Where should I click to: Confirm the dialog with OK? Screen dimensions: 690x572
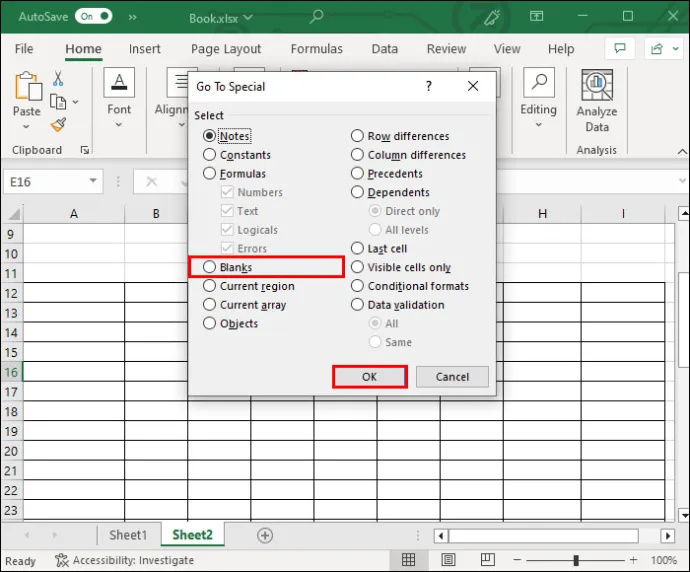pyautogui.click(x=370, y=377)
